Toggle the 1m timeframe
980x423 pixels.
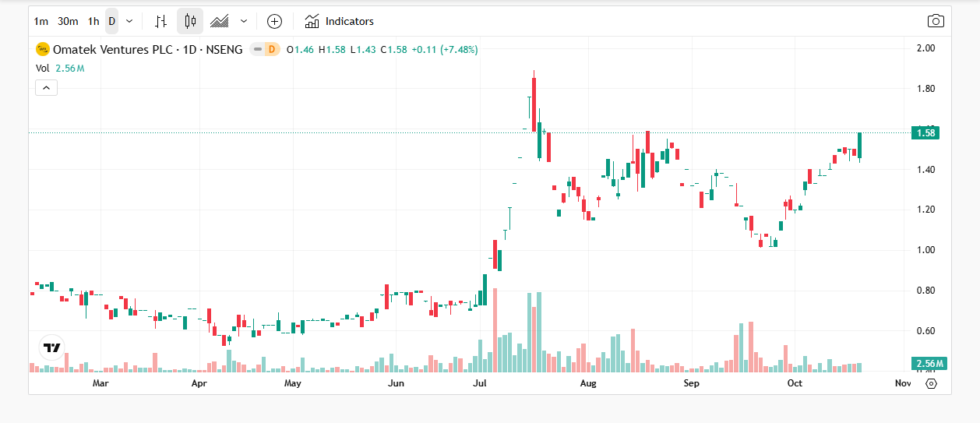41,21
